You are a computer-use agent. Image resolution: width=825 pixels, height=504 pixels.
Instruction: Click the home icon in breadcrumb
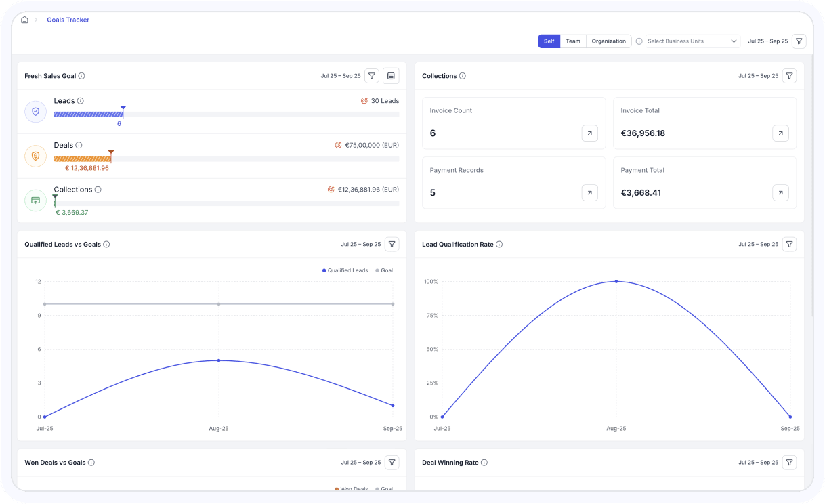coord(24,20)
